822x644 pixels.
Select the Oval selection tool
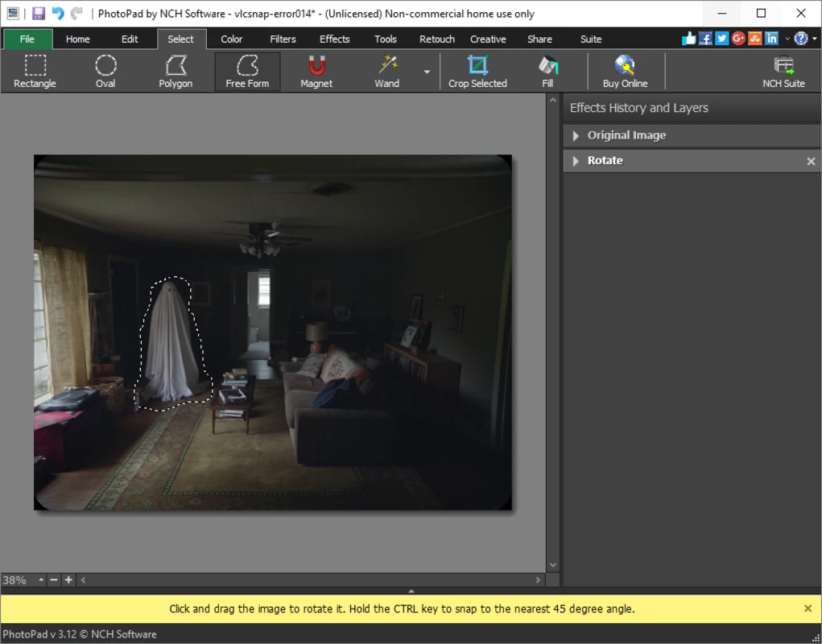coord(105,72)
